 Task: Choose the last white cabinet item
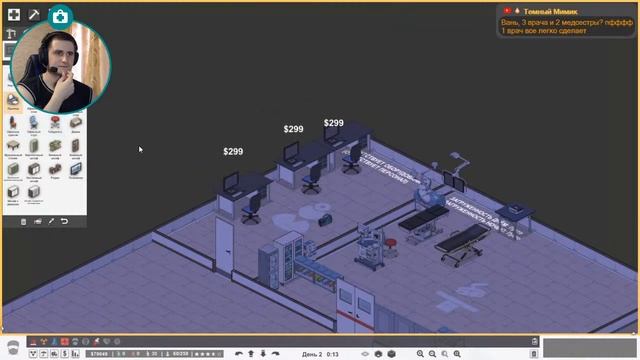pyautogui.click(x=34, y=193)
